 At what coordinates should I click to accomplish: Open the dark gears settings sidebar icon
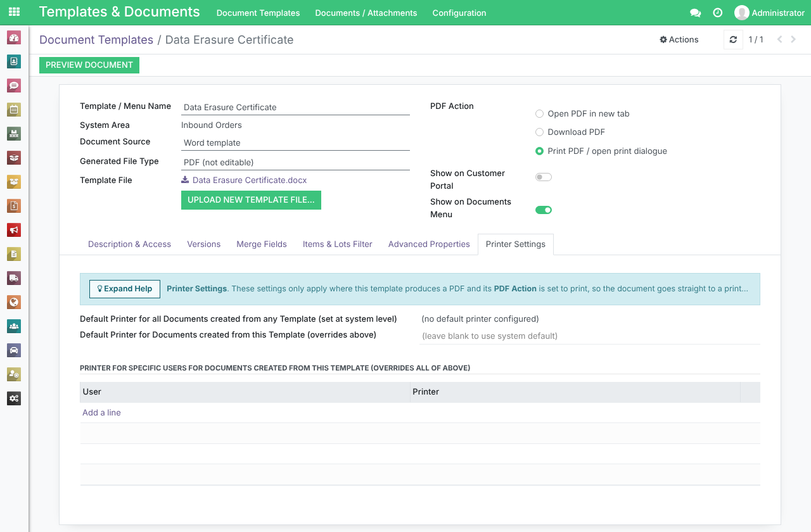click(14, 398)
